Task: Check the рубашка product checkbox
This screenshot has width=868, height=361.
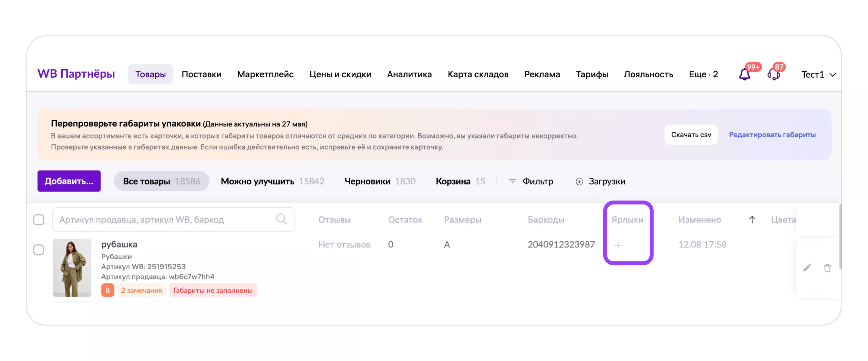Action: coord(39,250)
